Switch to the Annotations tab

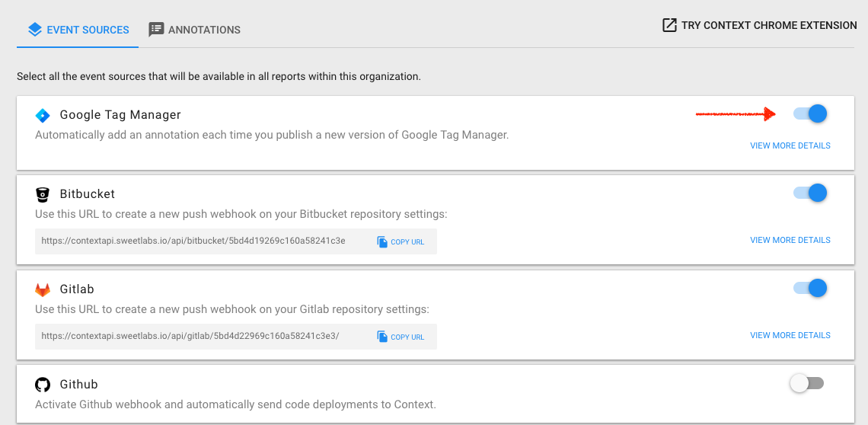[195, 30]
